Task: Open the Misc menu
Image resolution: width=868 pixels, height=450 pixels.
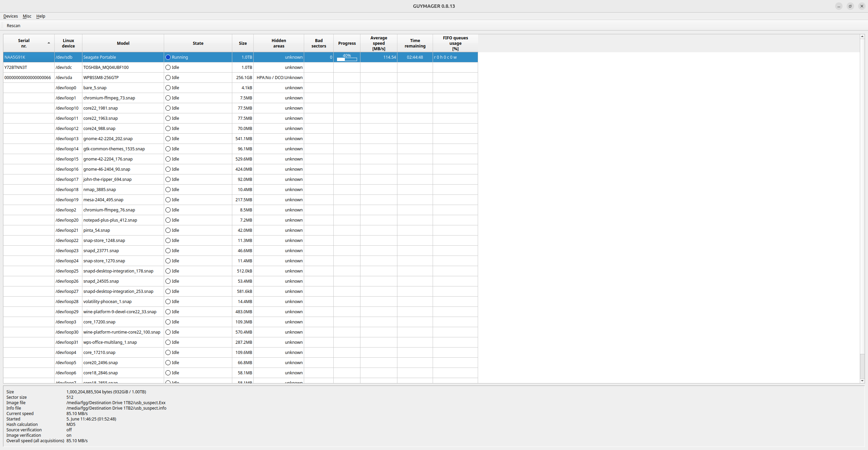Action: tap(27, 16)
